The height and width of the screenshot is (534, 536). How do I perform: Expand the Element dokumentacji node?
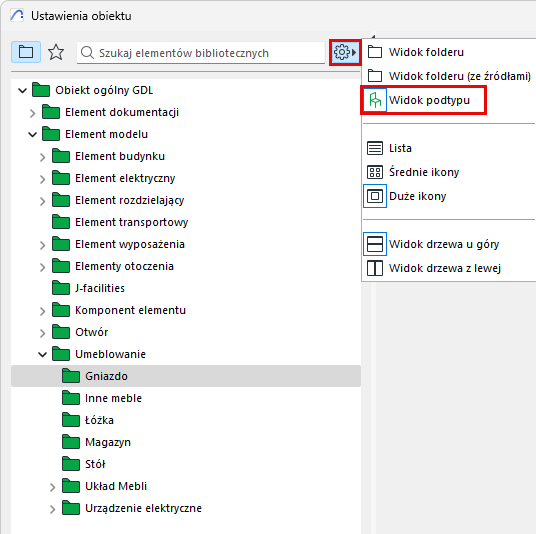(32, 113)
